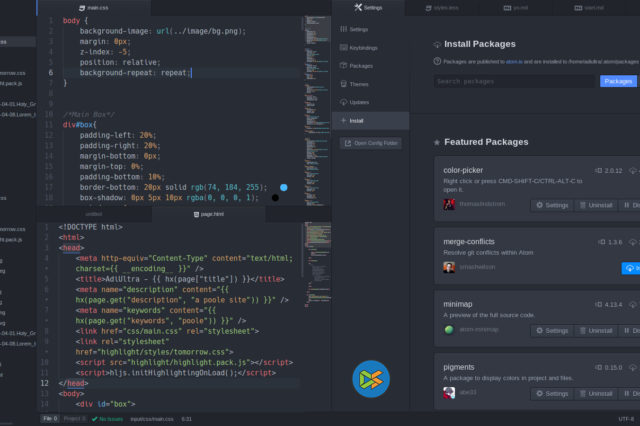The height and width of the screenshot is (426, 640).
Task: Open Settings for color-picker package
Action: pos(552,205)
